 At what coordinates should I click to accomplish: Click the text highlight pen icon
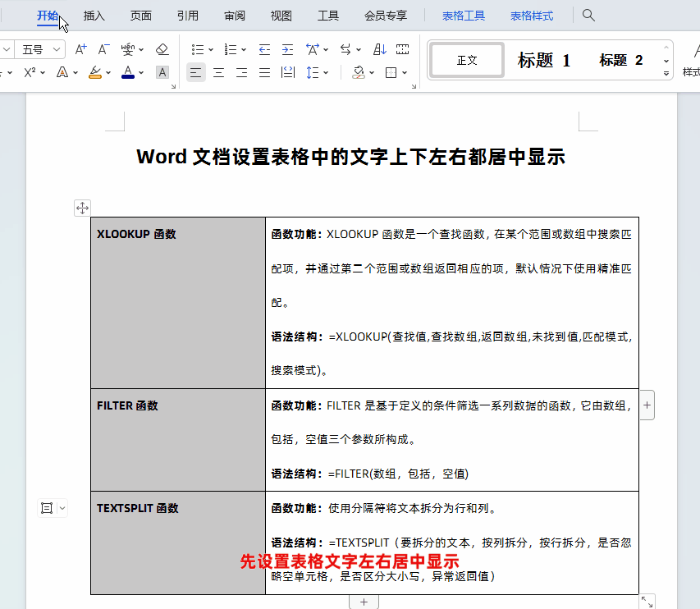(x=95, y=72)
